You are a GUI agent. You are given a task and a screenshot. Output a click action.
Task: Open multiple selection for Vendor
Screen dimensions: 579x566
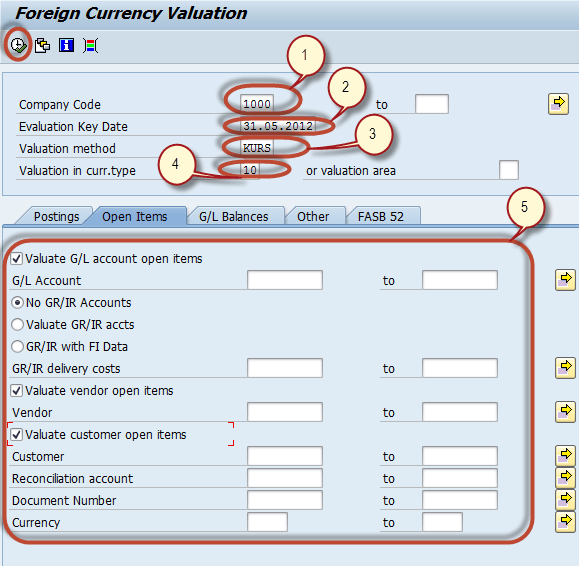(x=565, y=412)
